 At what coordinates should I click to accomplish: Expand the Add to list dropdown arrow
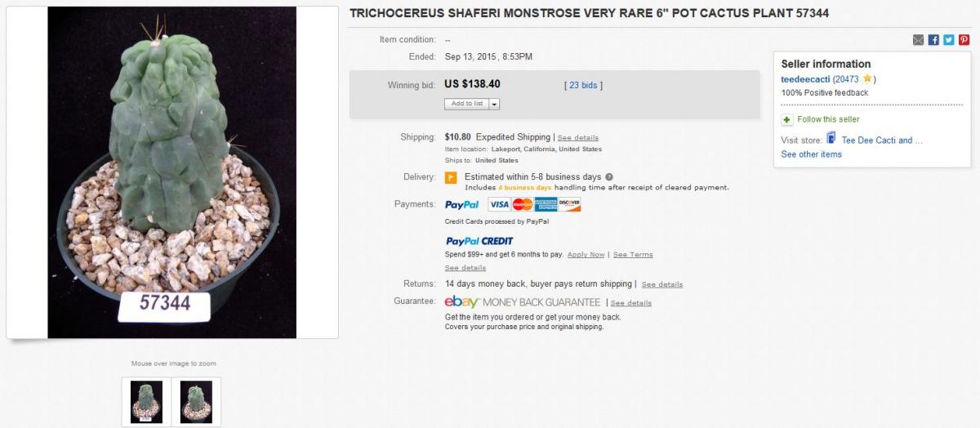tap(494, 104)
